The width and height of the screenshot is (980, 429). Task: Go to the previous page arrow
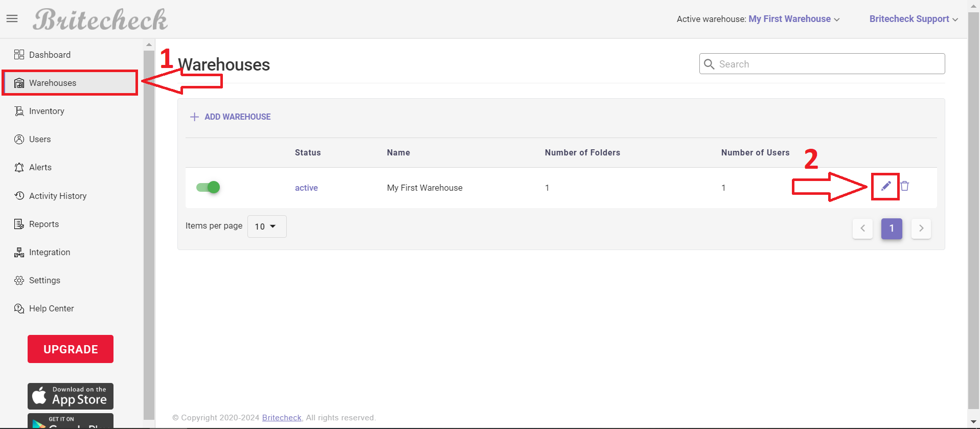click(x=862, y=229)
